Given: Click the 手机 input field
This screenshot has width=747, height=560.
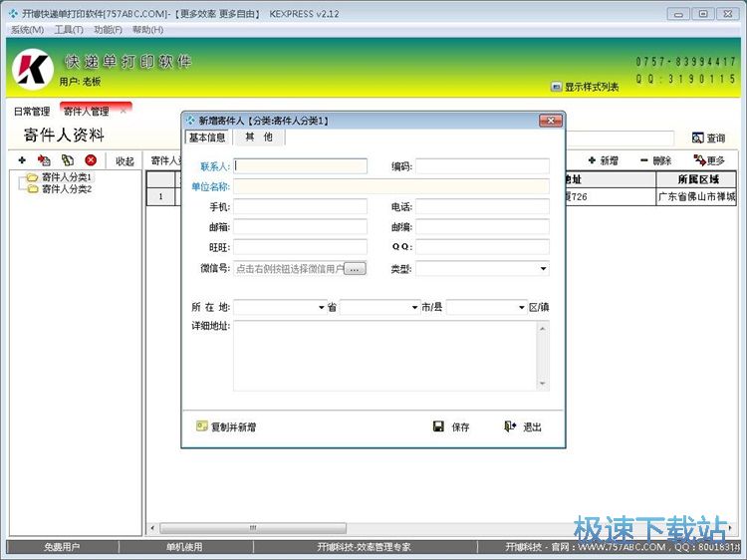Looking at the screenshot, I should 300,206.
